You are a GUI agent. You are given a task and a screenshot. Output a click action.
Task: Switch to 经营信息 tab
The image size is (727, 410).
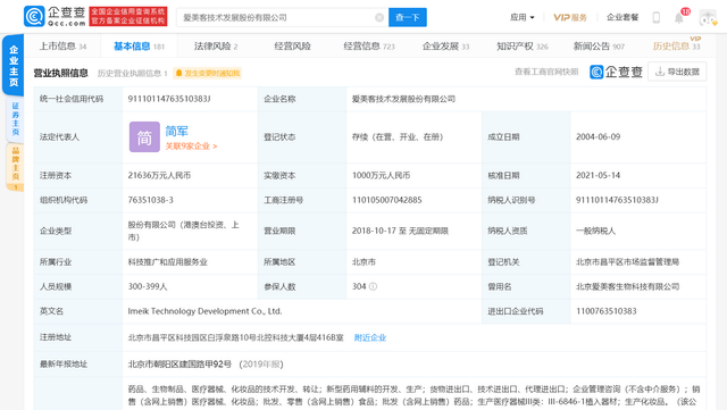click(369, 46)
